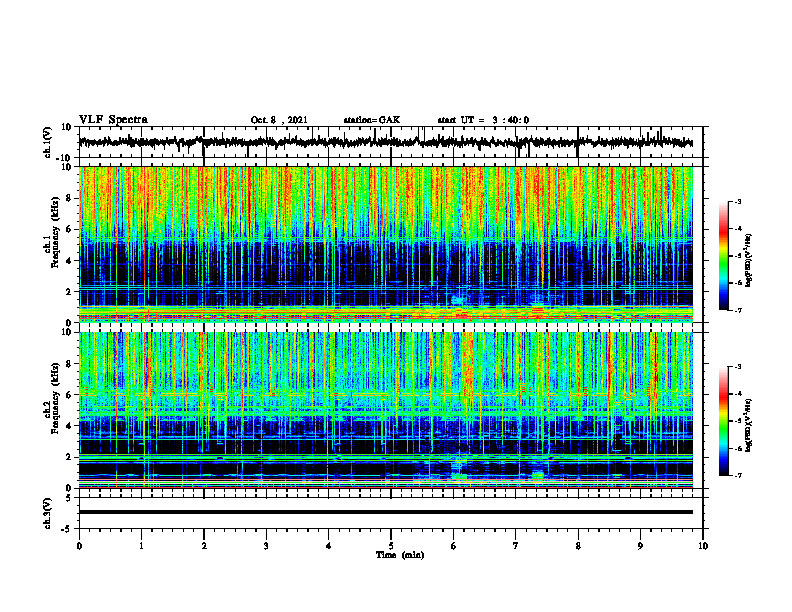The width and height of the screenshot is (792, 612).
Task: Click the ch.1 voltage waveform trace
Action: (x=385, y=142)
